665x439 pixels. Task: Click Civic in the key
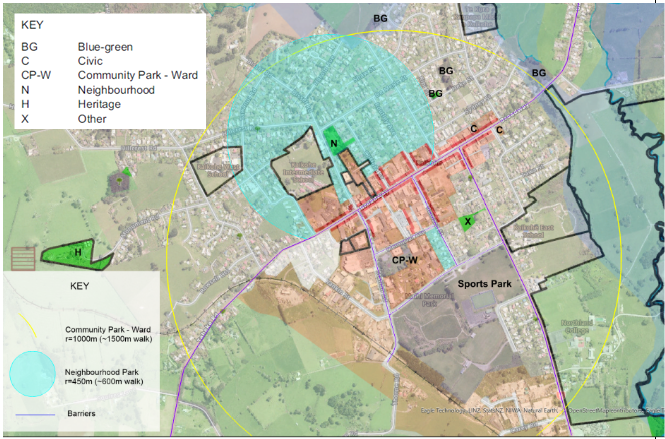click(x=90, y=61)
